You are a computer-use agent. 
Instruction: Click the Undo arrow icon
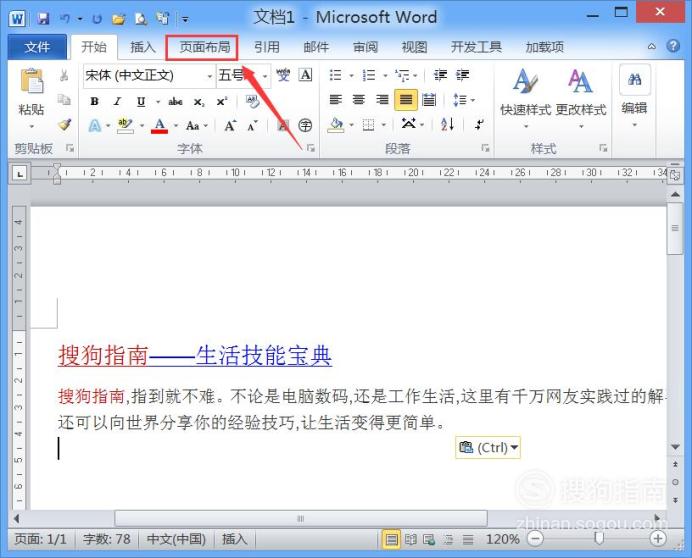[65, 18]
